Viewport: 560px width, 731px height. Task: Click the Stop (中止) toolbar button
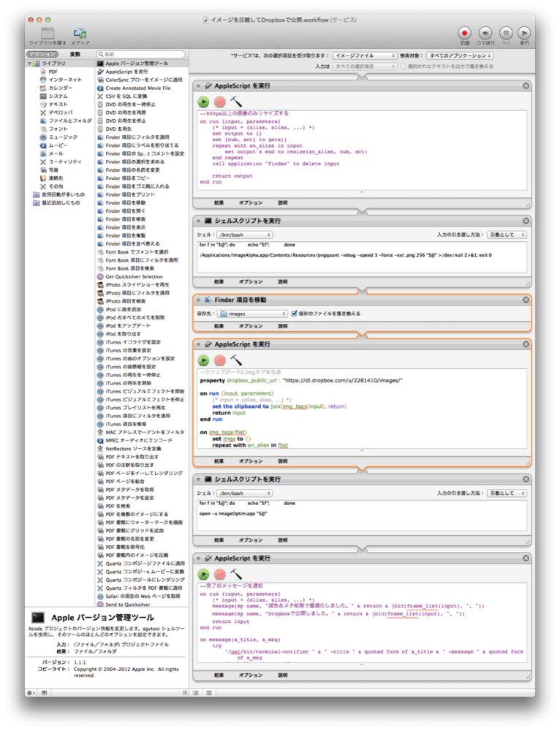click(x=506, y=33)
